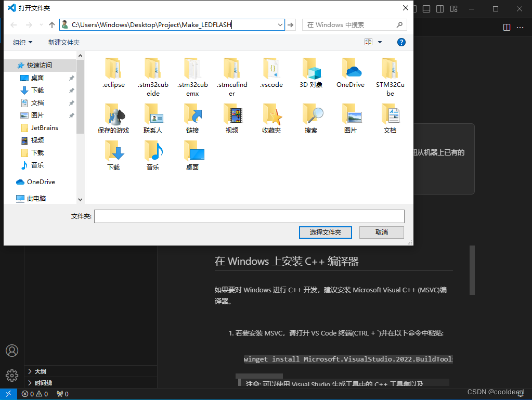Click the 在 Windows 中搜索 search box
The width and height of the screenshot is (532, 400).
tap(354, 25)
